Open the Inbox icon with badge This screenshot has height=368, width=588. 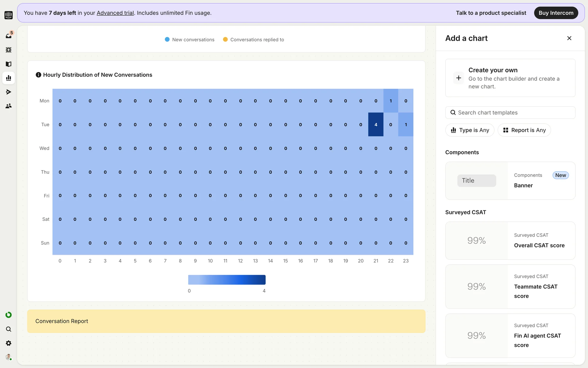[9, 36]
